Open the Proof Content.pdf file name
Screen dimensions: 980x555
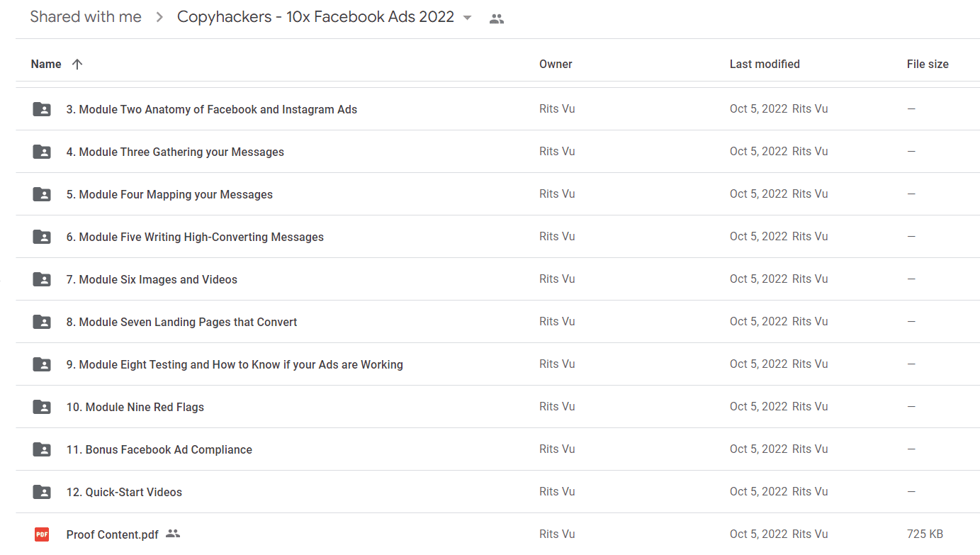113,534
